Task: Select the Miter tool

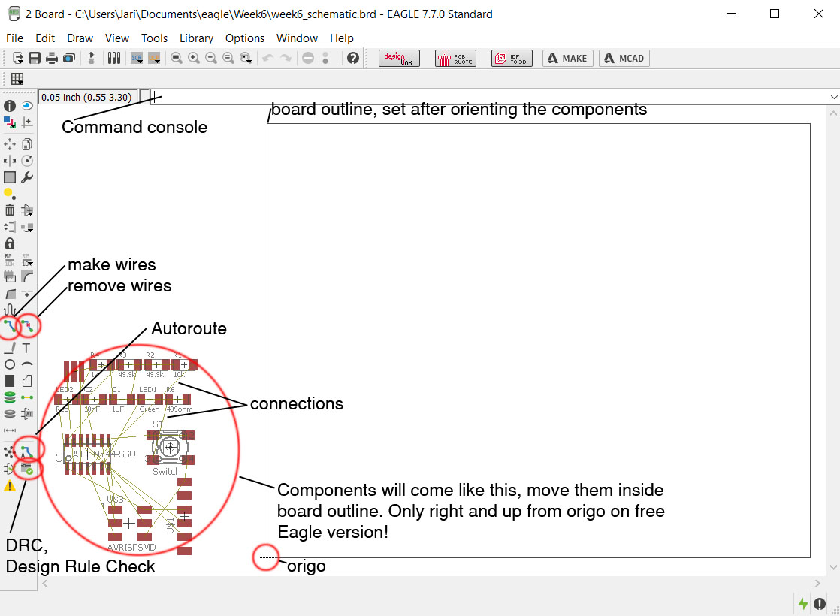Action: 27,277
